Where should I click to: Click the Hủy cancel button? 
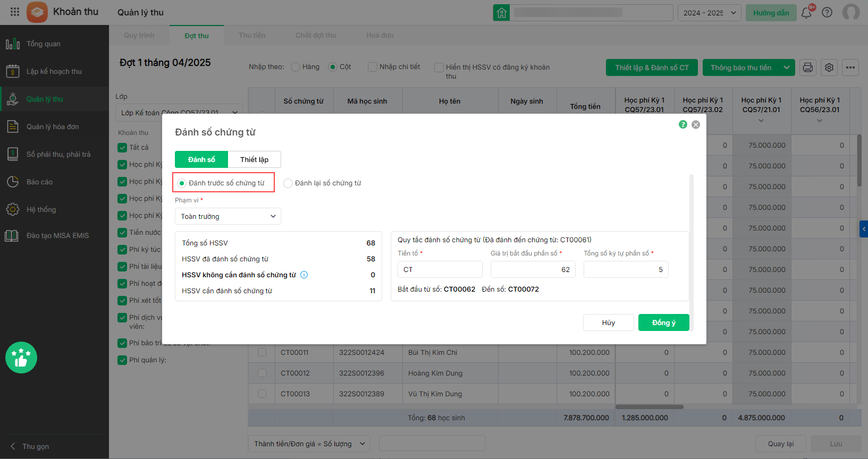coord(609,322)
